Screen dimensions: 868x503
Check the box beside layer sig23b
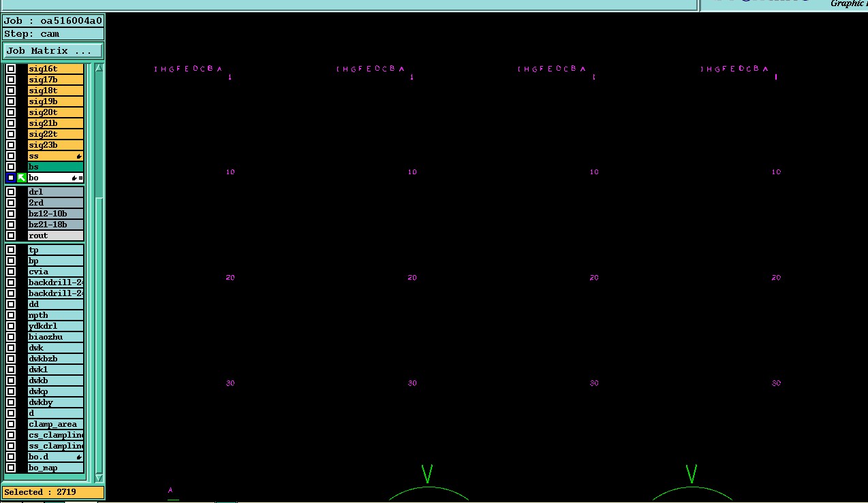click(11, 145)
